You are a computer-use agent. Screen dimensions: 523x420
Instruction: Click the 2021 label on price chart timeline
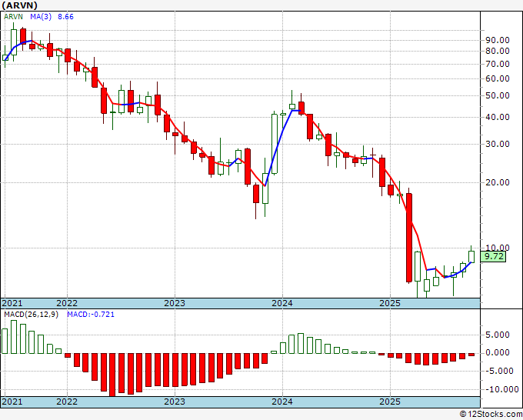(x=12, y=303)
